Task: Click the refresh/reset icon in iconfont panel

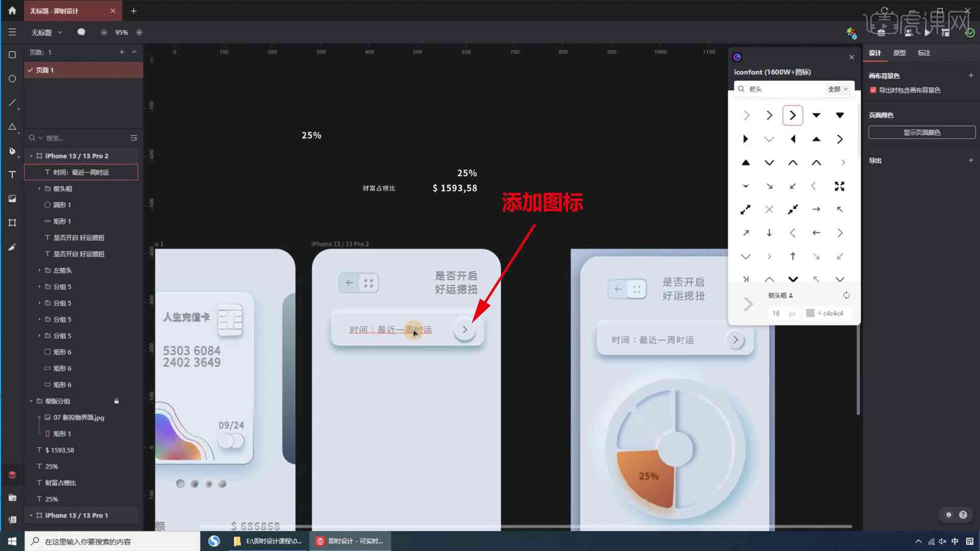Action: click(x=847, y=295)
